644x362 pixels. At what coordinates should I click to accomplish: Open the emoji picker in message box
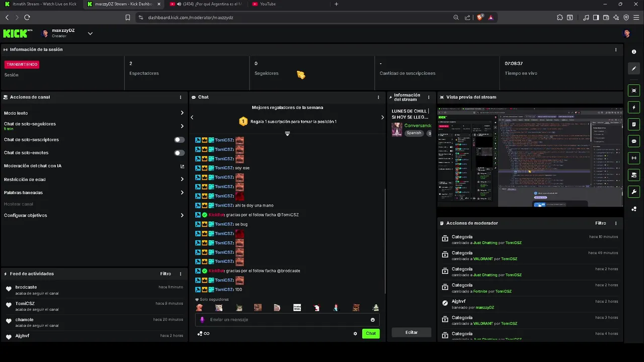(x=373, y=320)
